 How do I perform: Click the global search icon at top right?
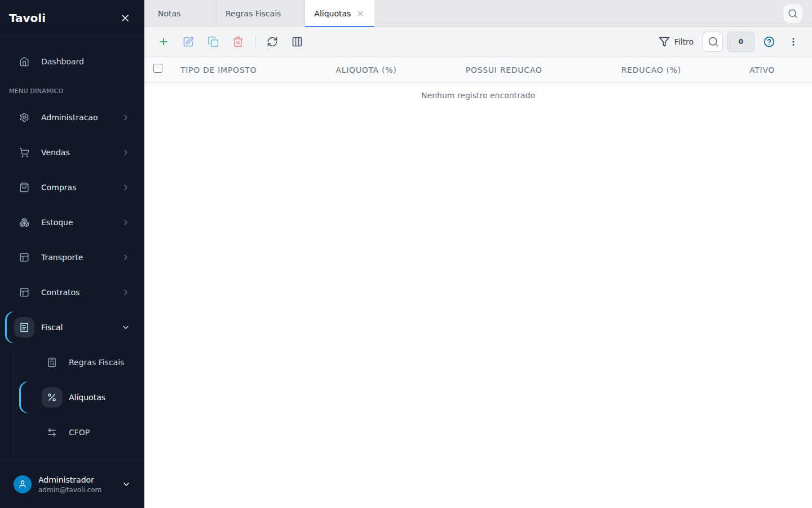coord(793,14)
